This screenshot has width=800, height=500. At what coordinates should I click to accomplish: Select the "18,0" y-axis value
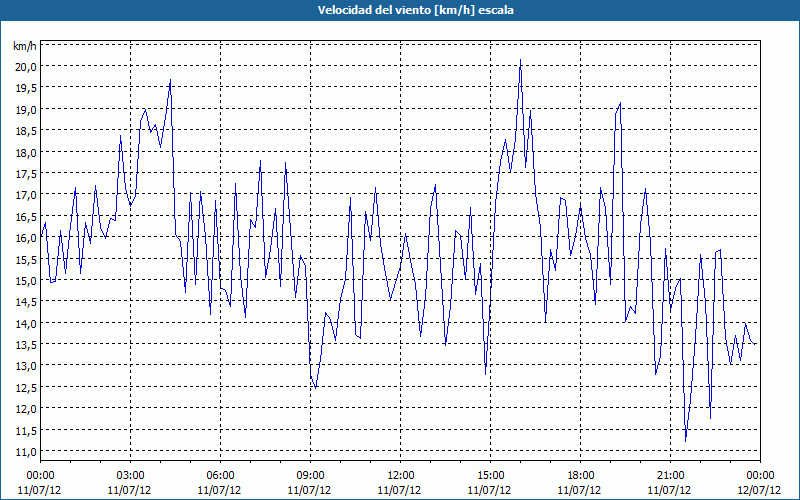pos(26,153)
